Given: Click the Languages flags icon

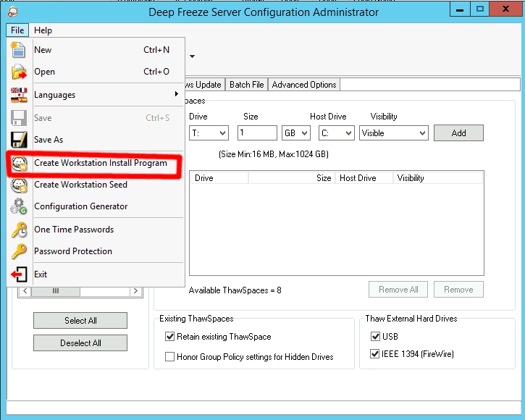Looking at the screenshot, I should click(19, 95).
